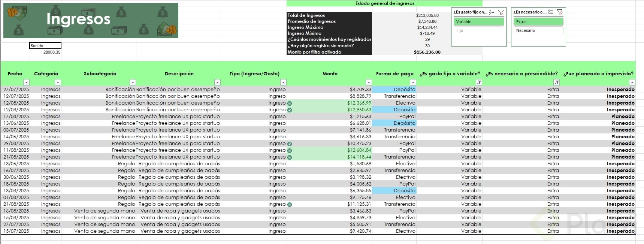Select the $8,828.79 amount cell

click(x=330, y=96)
